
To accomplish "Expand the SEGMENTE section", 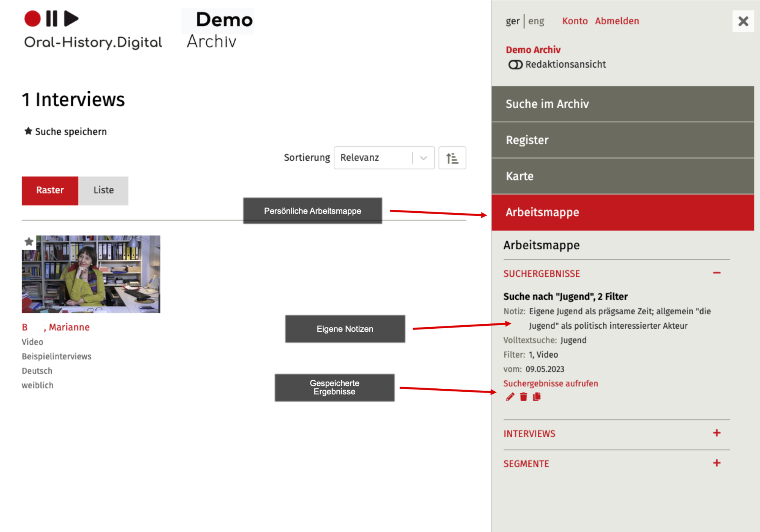I will pos(716,463).
